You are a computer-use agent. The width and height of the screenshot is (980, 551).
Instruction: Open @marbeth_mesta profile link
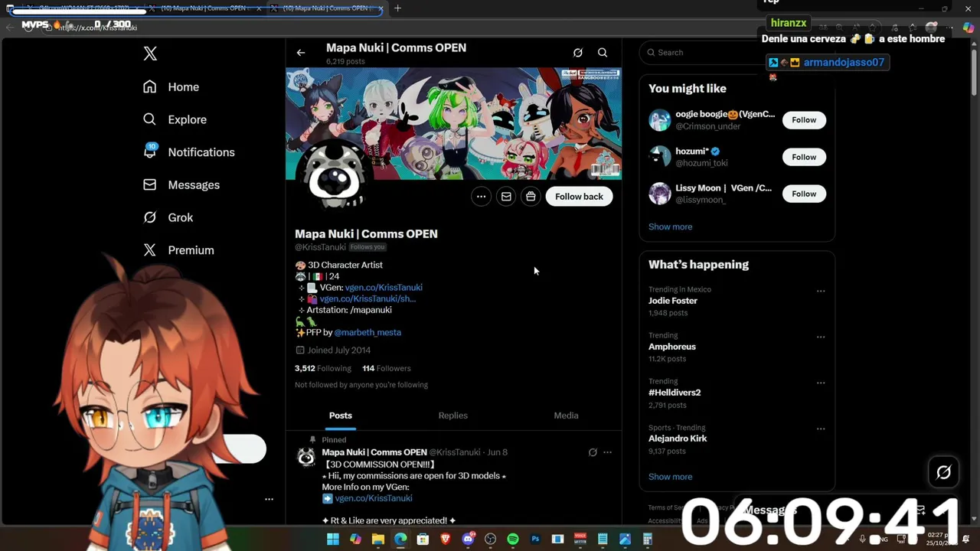tap(367, 333)
